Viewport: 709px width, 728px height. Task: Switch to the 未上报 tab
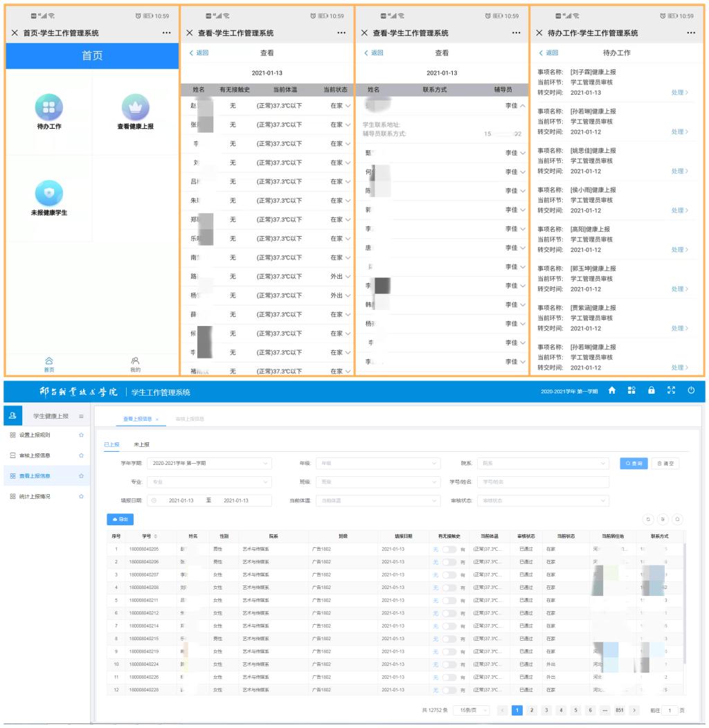141,444
